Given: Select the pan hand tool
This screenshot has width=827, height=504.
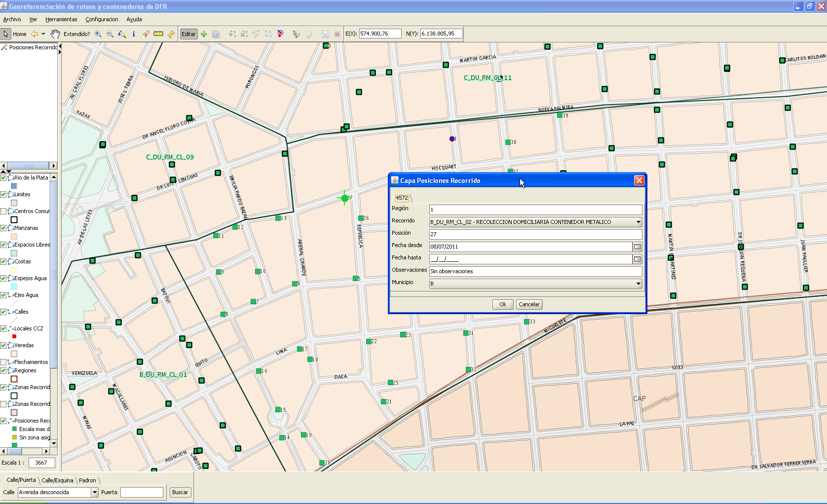Looking at the screenshot, I should (55, 34).
